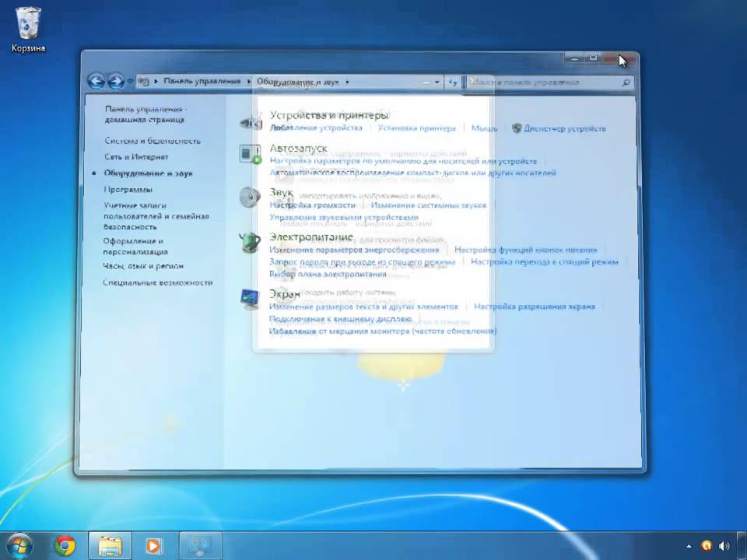Click the Экран monitor icon

pos(250,299)
